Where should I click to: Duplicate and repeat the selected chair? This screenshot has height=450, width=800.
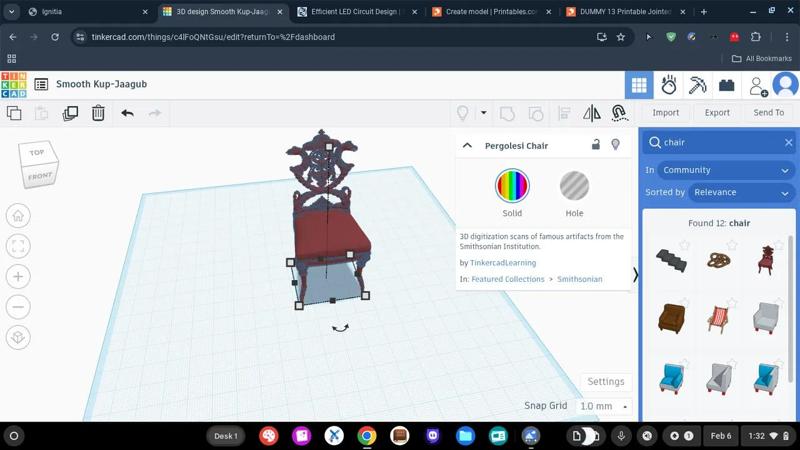pos(70,113)
